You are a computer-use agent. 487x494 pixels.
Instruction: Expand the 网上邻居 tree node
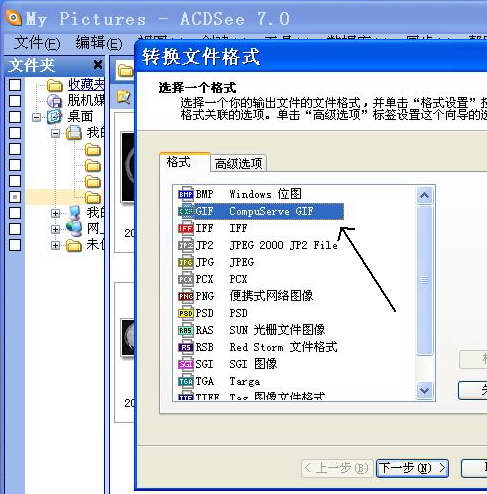pos(55,229)
